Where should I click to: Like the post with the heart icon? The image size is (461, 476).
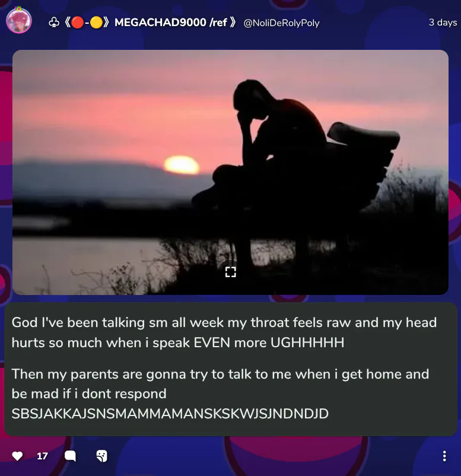pos(17,456)
